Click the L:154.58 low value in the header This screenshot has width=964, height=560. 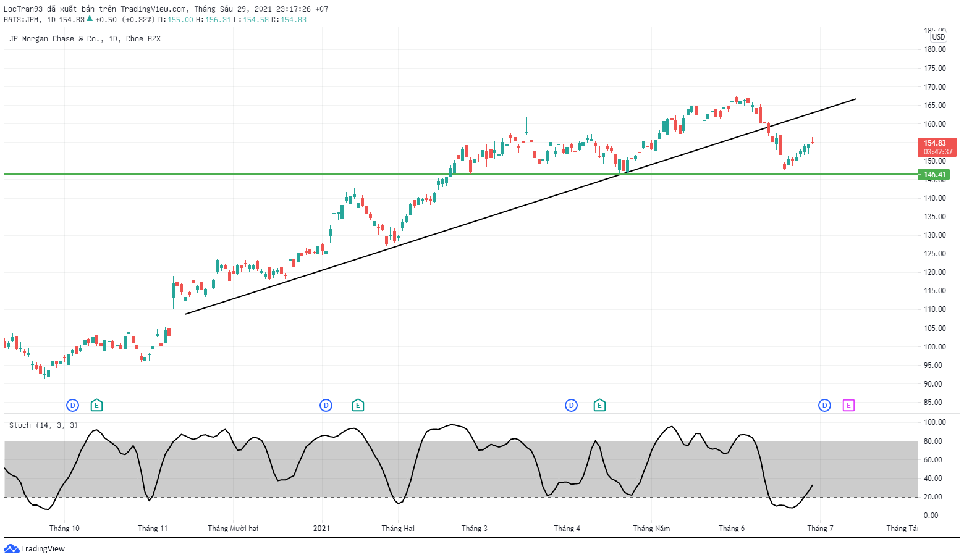[x=252, y=20]
